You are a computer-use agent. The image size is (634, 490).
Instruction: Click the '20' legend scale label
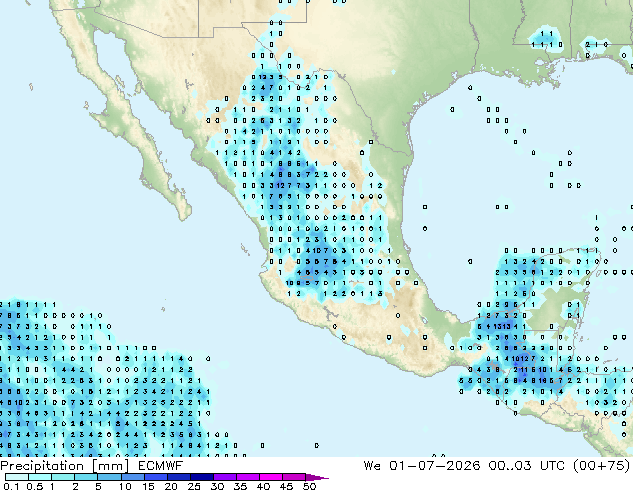[171, 486]
